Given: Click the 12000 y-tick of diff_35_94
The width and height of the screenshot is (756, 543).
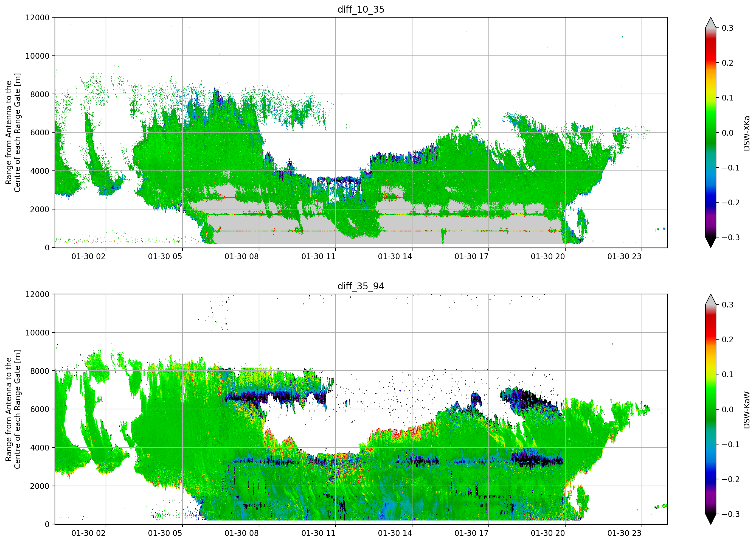Looking at the screenshot, I should pyautogui.click(x=37, y=295).
